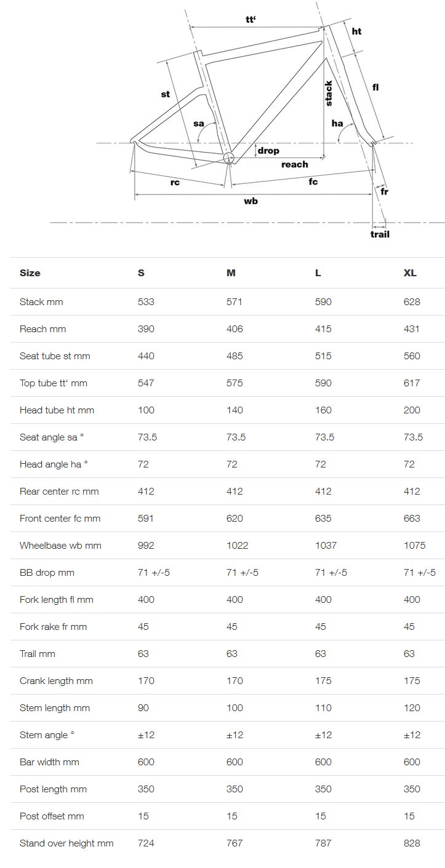This screenshot has height=868, width=445.
Task: Select the Head tube ht mm label
Action: click(x=57, y=410)
